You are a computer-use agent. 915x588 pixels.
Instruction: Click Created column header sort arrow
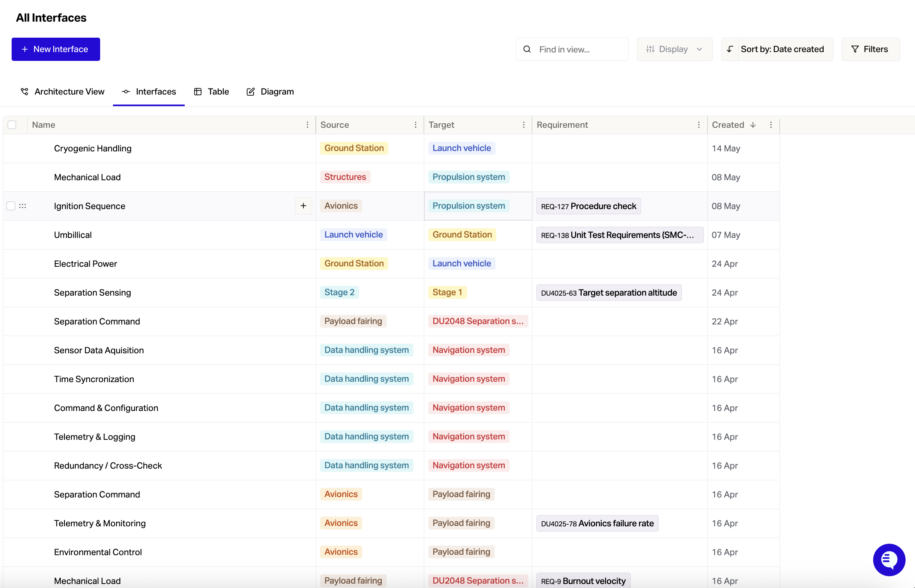753,125
